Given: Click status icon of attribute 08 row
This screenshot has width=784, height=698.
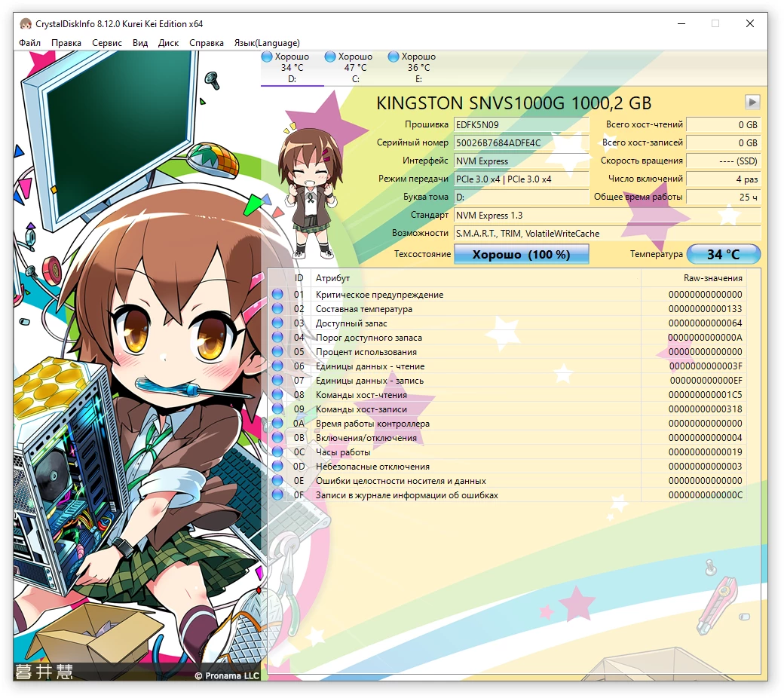Looking at the screenshot, I should pyautogui.click(x=277, y=394).
